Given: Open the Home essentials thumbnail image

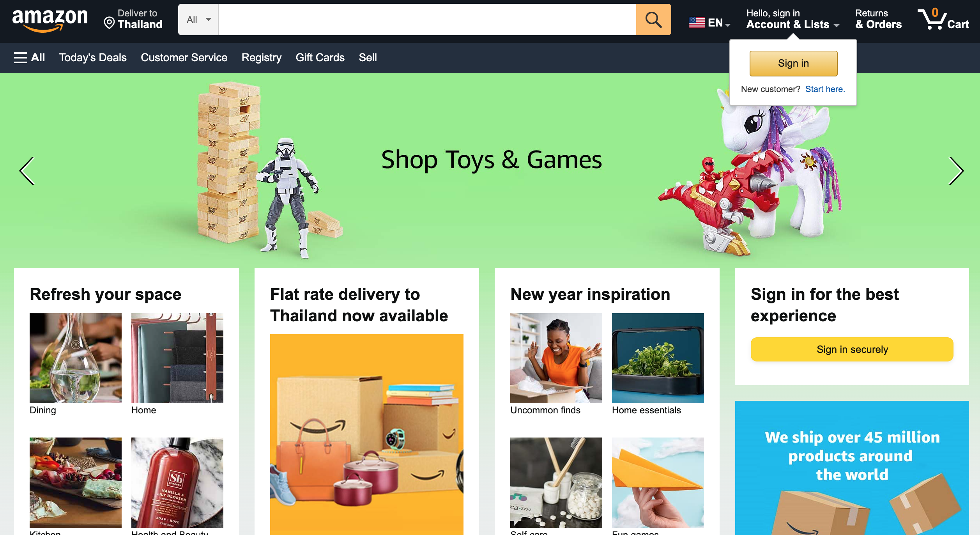Looking at the screenshot, I should click(658, 358).
